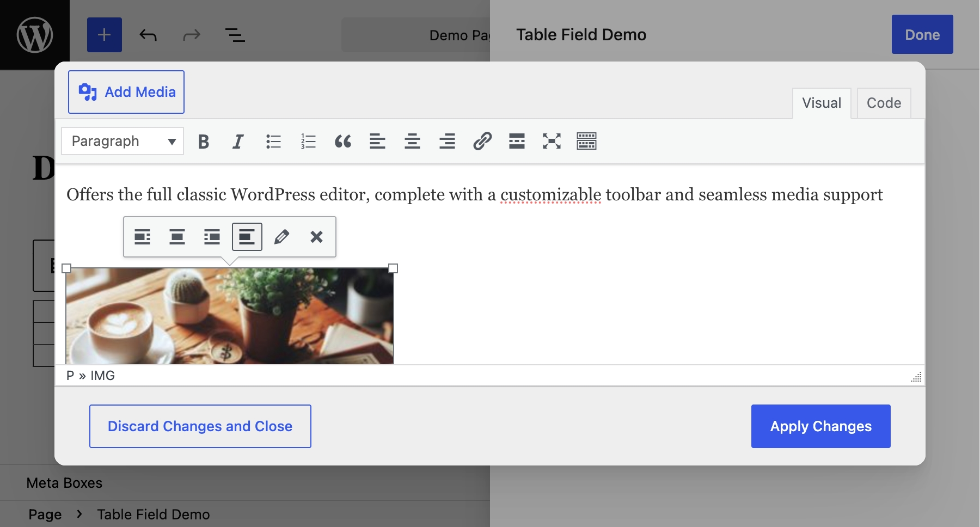The image size is (980, 527).
Task: Toggle fullscreen editor mode
Action: pos(552,142)
